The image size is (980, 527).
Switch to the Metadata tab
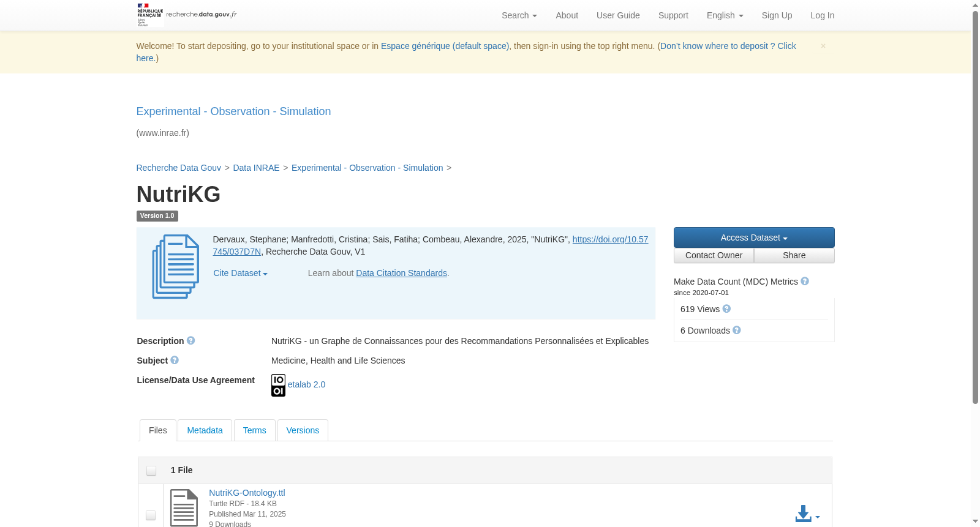[205, 430]
